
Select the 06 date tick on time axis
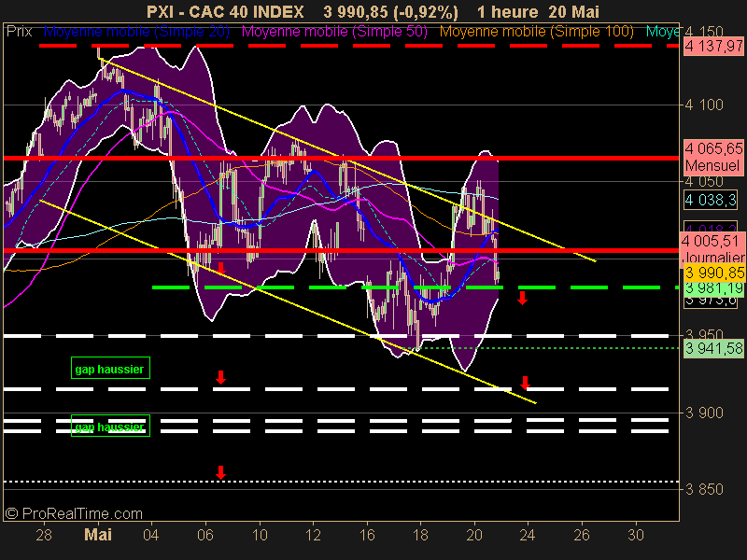(x=205, y=535)
